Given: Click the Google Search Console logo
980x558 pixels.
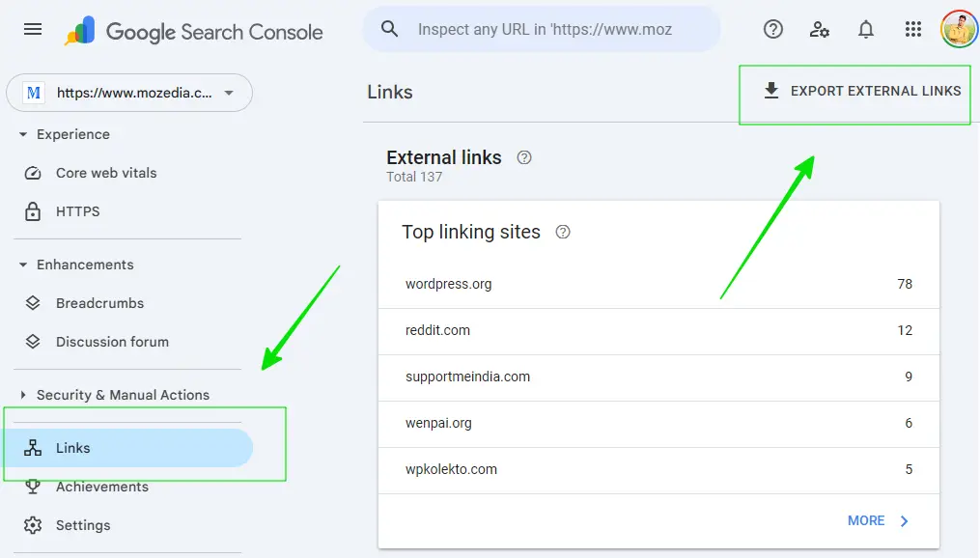Looking at the screenshot, I should (193, 30).
